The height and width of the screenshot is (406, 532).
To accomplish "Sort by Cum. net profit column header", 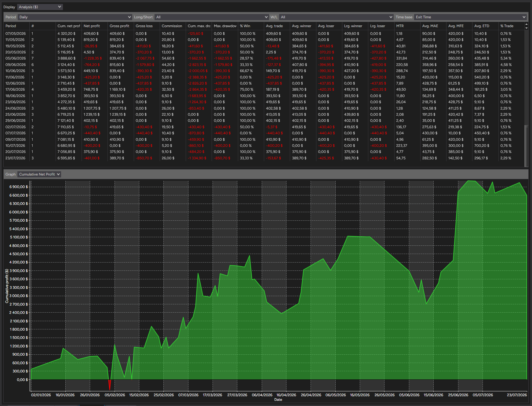I will [69, 26].
